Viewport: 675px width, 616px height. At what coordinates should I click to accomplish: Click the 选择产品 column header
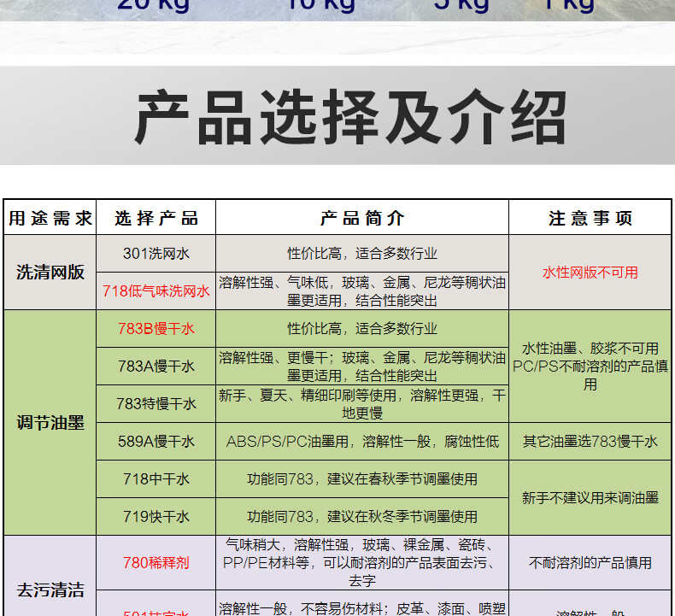156,218
